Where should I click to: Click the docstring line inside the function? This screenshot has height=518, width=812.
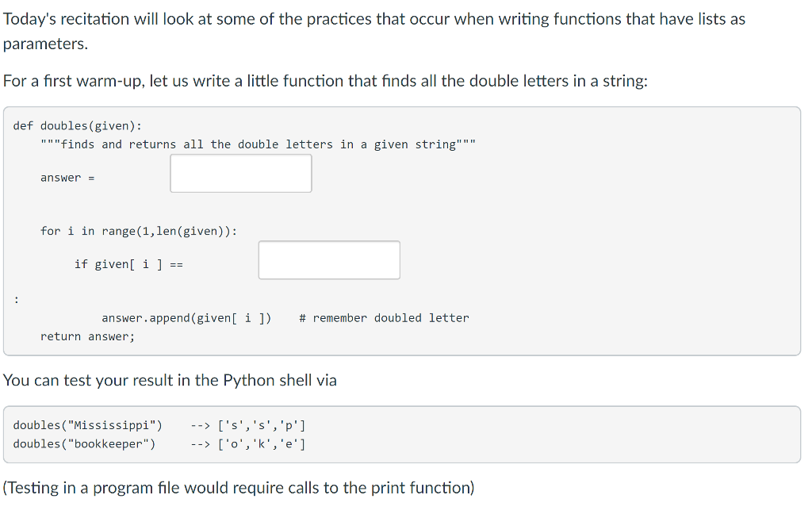pos(262,144)
